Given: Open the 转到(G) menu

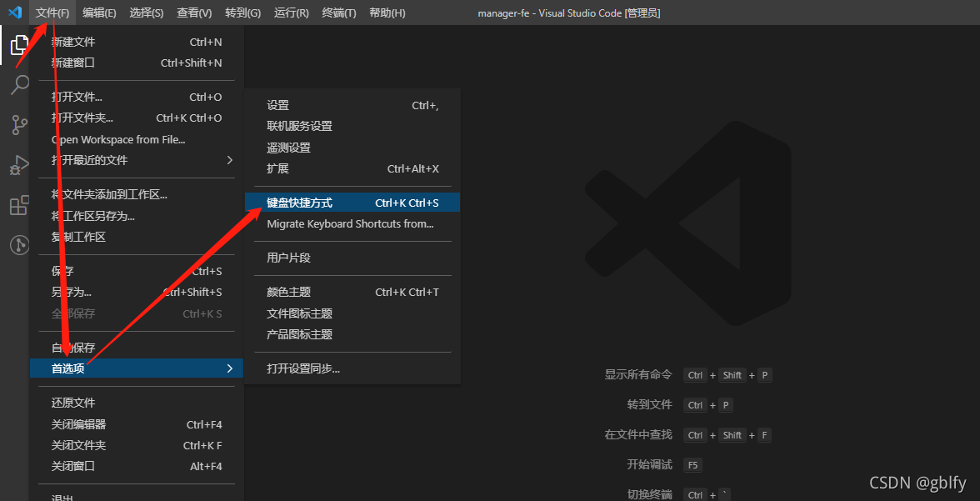Looking at the screenshot, I should coord(242,13).
